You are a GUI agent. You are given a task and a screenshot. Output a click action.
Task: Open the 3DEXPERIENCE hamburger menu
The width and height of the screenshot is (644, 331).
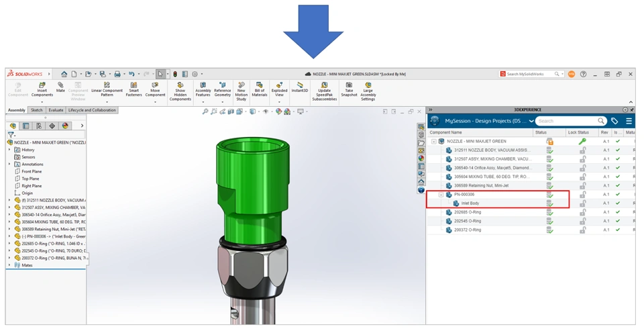[629, 121]
